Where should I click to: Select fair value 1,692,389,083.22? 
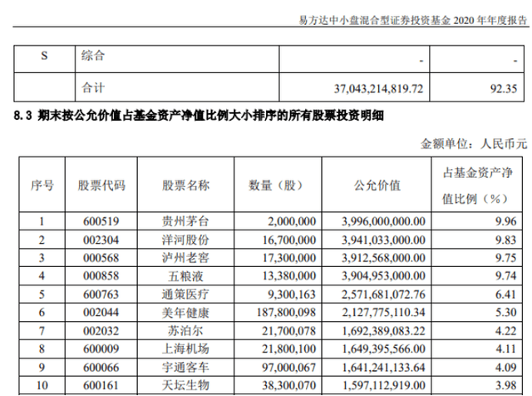point(383,331)
